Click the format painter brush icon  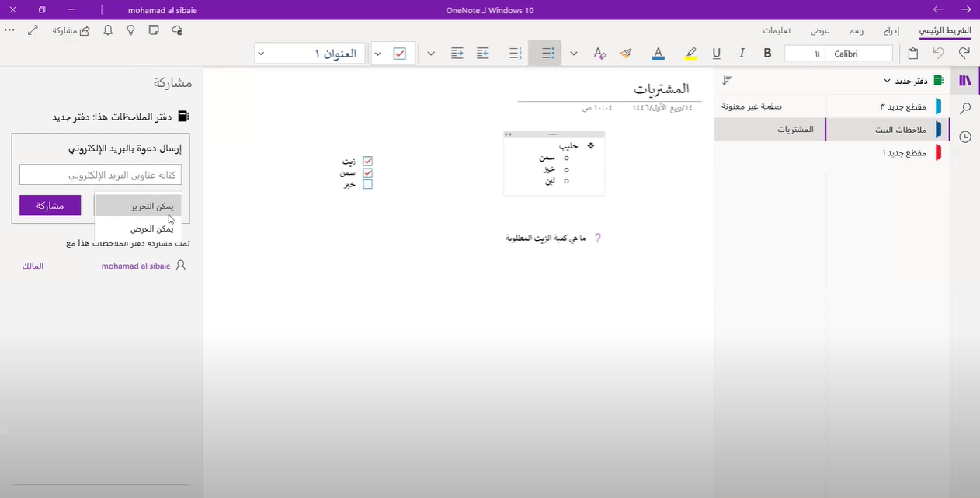pos(626,54)
